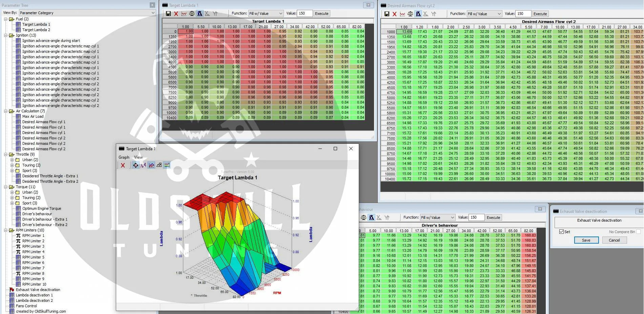Click the wireframe surface icon in graph toolbar
644x314 pixels.
[159, 165]
